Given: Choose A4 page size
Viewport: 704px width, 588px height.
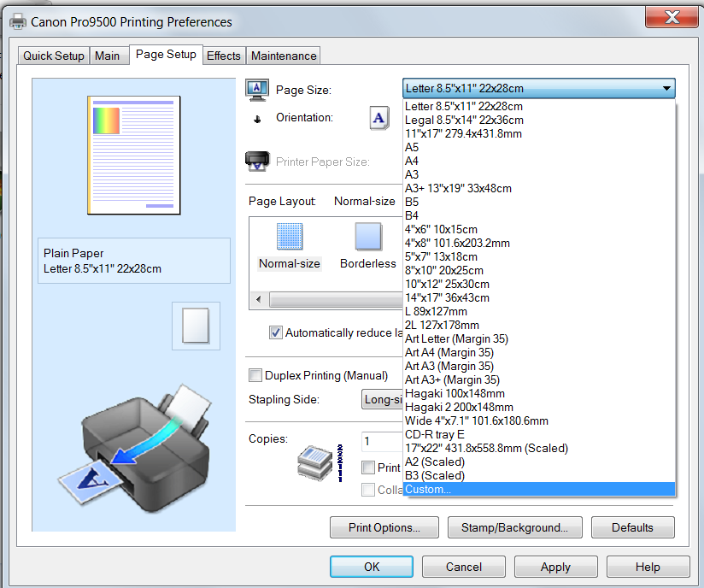Looking at the screenshot, I should coord(539,161).
